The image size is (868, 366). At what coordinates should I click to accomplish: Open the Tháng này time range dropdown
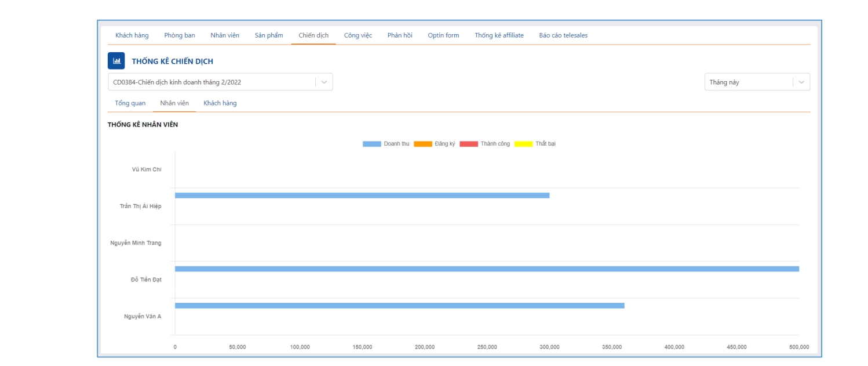(x=757, y=82)
